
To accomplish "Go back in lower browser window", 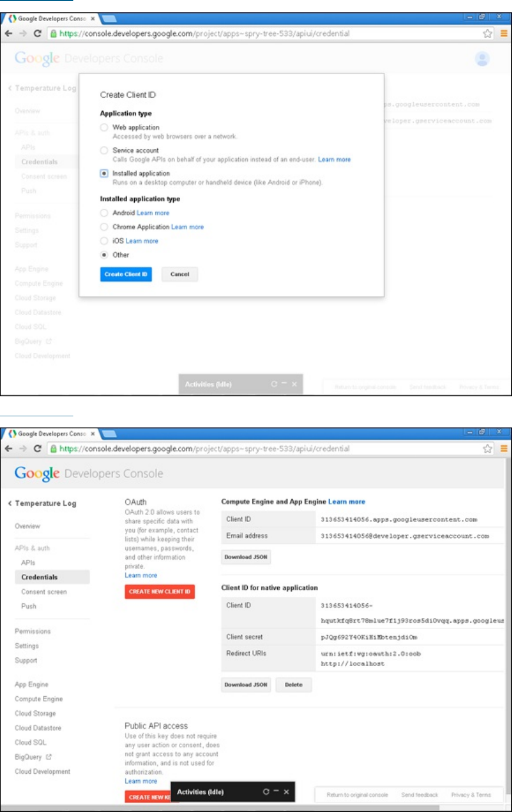I will tap(9, 449).
